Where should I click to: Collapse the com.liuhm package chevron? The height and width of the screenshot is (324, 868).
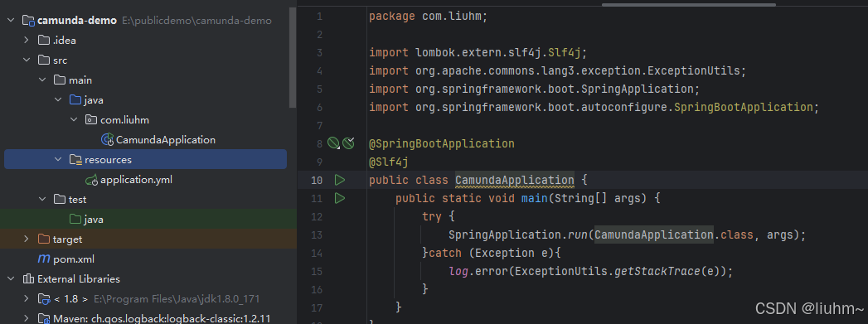[74, 120]
